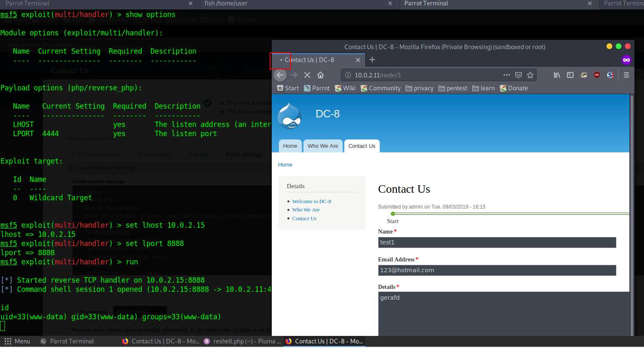Click the uBlock Origin extension icon
The height and width of the screenshot is (348, 644).
pos(597,75)
